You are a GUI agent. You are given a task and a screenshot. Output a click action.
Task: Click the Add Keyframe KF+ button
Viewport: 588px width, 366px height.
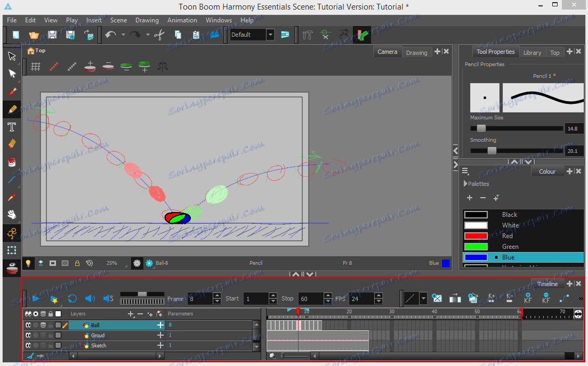click(x=528, y=298)
